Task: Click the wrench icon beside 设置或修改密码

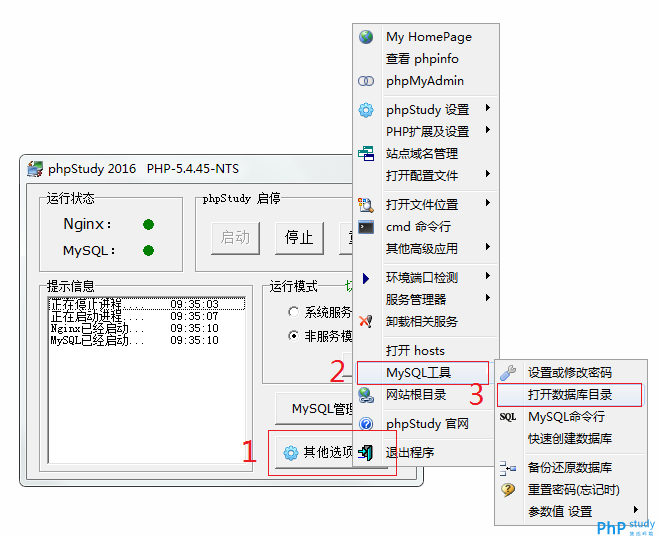Action: pyautogui.click(x=508, y=373)
